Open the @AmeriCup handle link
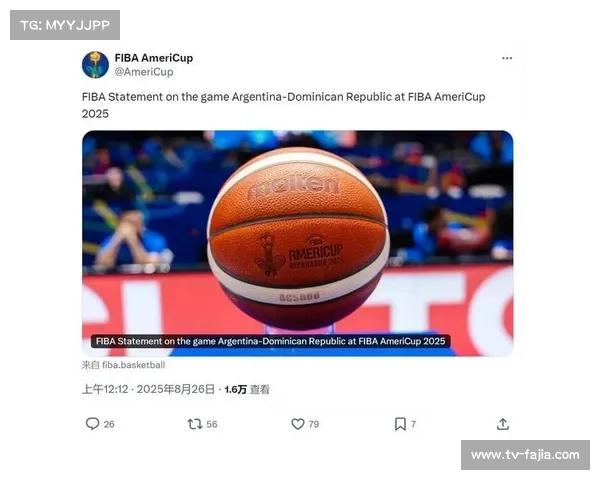 pos(144,72)
